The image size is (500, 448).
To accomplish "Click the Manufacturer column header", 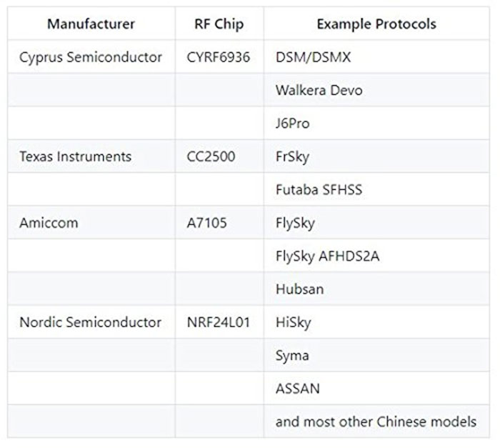I will coord(91,24).
